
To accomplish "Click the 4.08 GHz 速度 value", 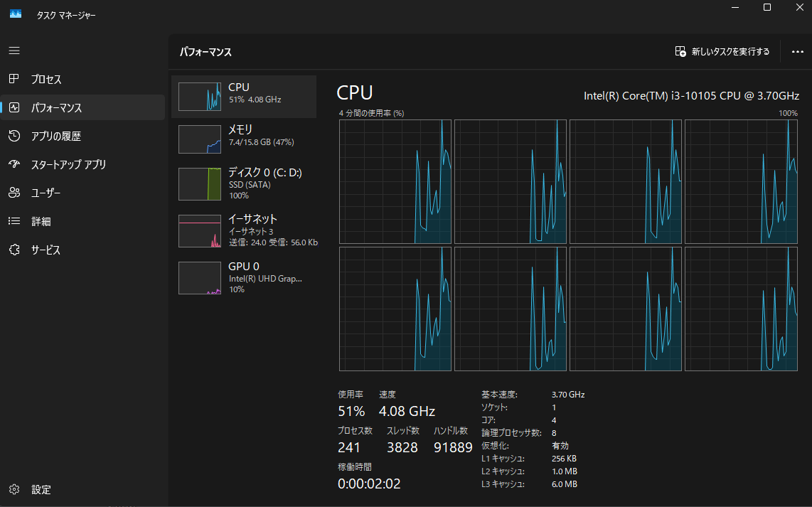I will coord(407,411).
